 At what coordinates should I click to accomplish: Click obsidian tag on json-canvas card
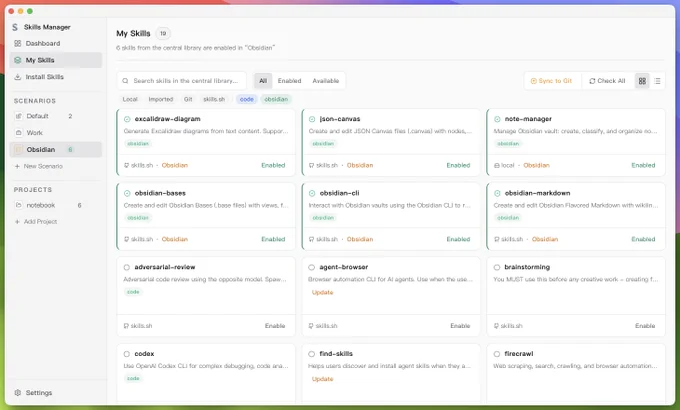[323, 144]
